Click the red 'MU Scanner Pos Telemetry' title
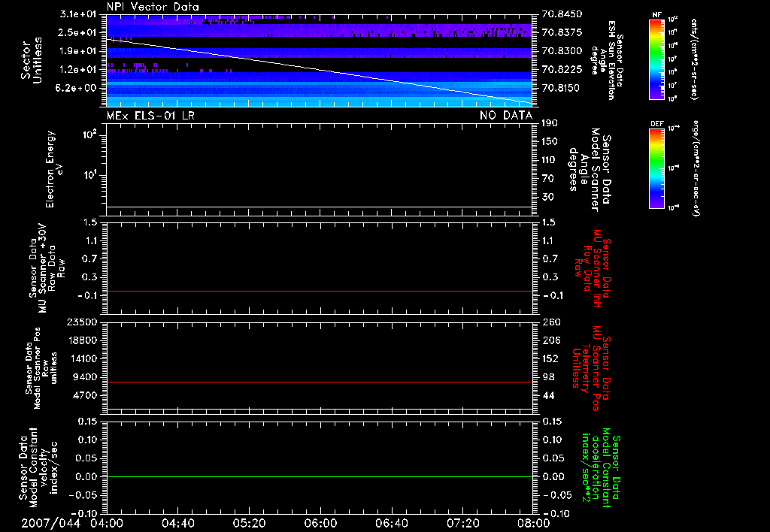Screen dimensions: 770x532 (x=591, y=369)
